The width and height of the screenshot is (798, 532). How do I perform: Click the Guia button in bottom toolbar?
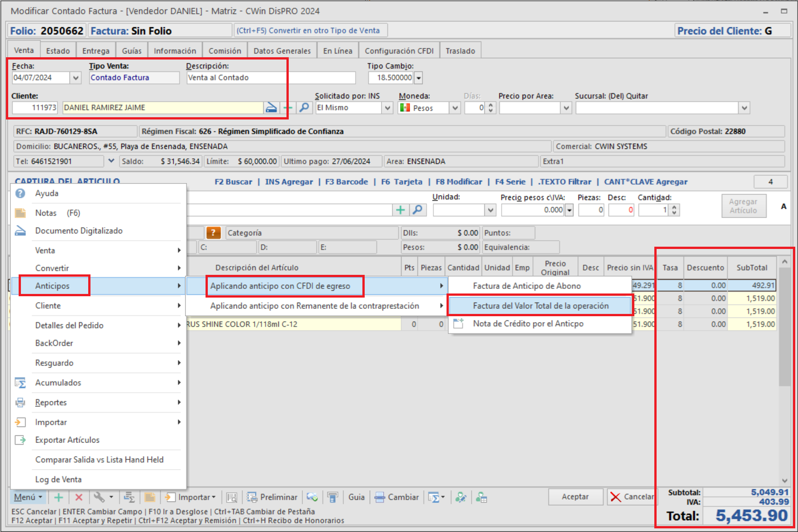coord(356,497)
